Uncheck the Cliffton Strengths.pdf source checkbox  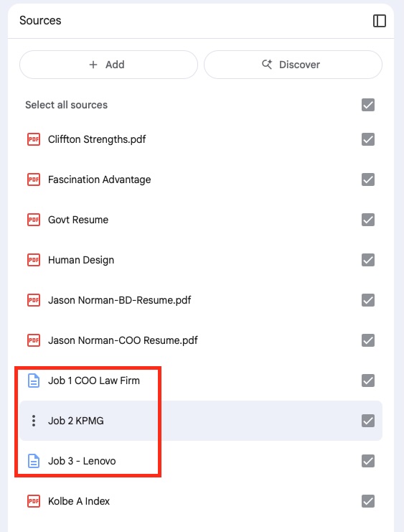(x=368, y=139)
